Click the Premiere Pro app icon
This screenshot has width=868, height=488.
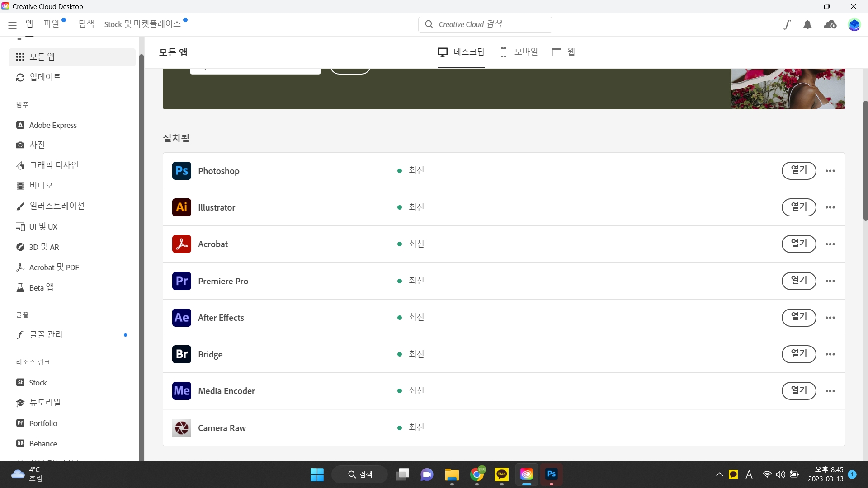coord(182,281)
